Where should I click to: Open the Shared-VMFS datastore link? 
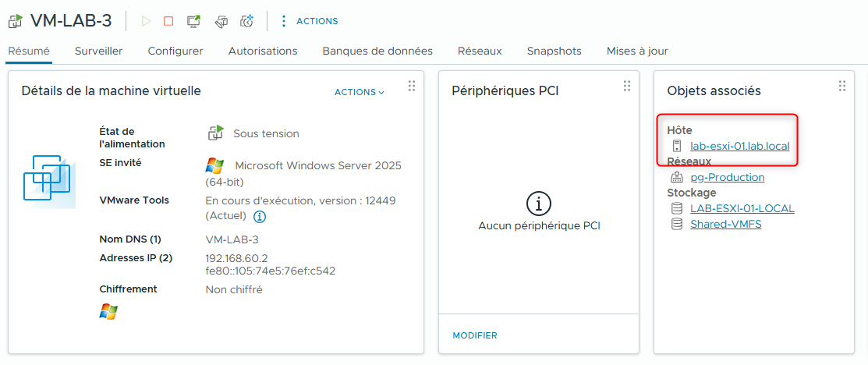pyautogui.click(x=726, y=225)
